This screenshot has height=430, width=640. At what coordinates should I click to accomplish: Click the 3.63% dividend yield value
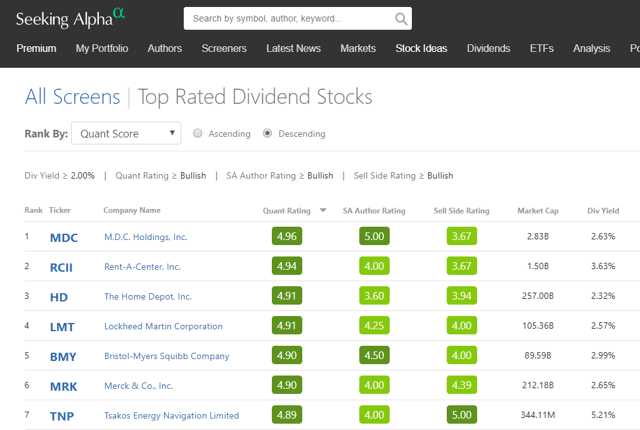pos(603,266)
